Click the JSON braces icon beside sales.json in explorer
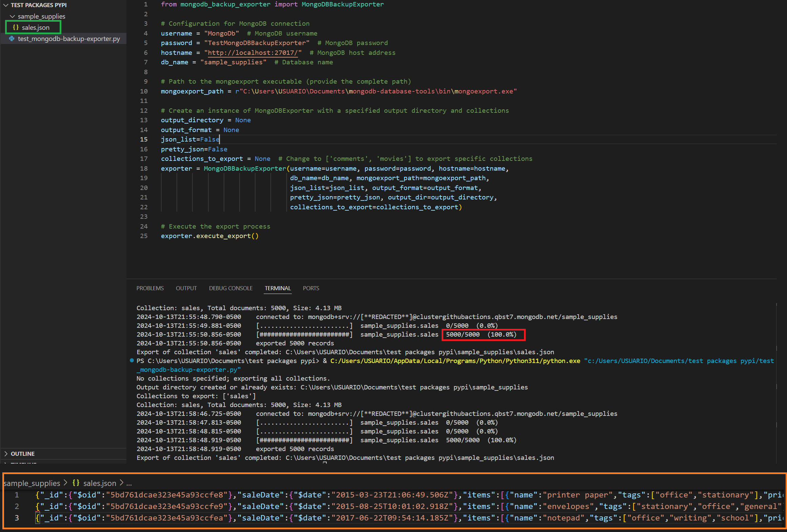Viewport: 787px width, 532px height. 16,27
